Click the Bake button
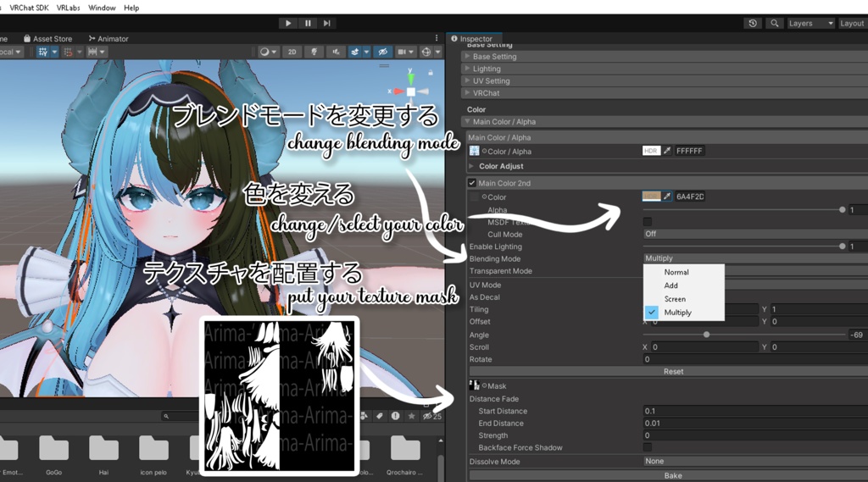 click(x=669, y=475)
